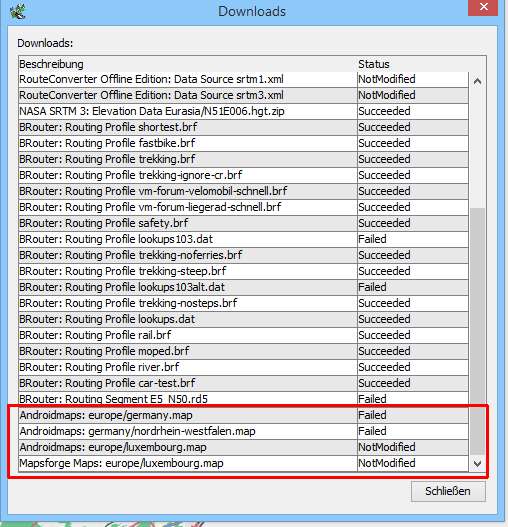508x527 pixels.
Task: Click the scrollbar down arrow
Action: (477, 463)
